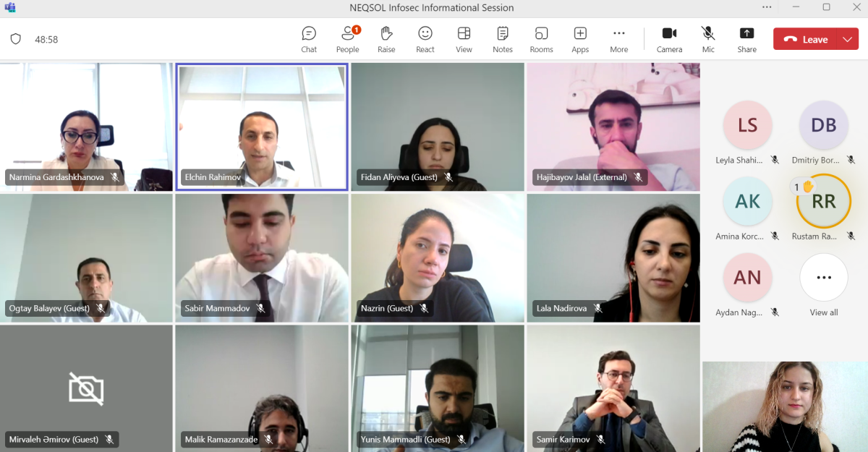Start sharing with the Share button
The image size is (868, 452).
coord(747,39)
